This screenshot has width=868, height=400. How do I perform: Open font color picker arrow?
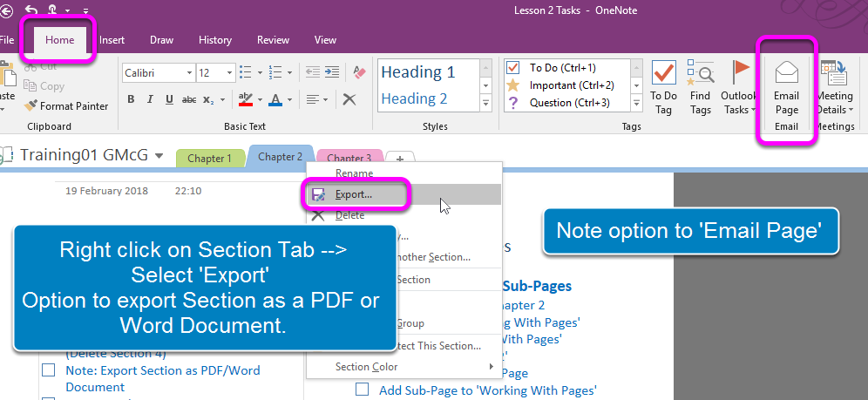(289, 100)
